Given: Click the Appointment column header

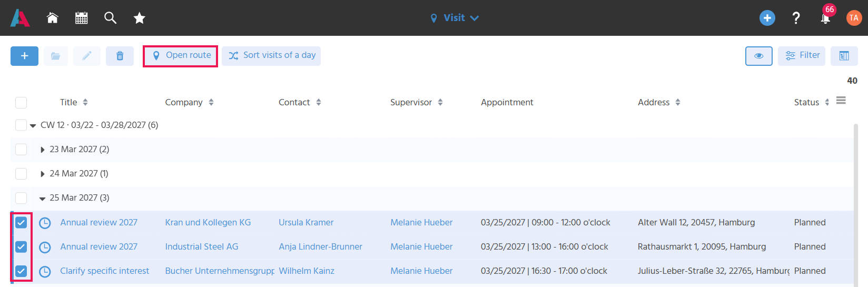Looking at the screenshot, I should 507,102.
